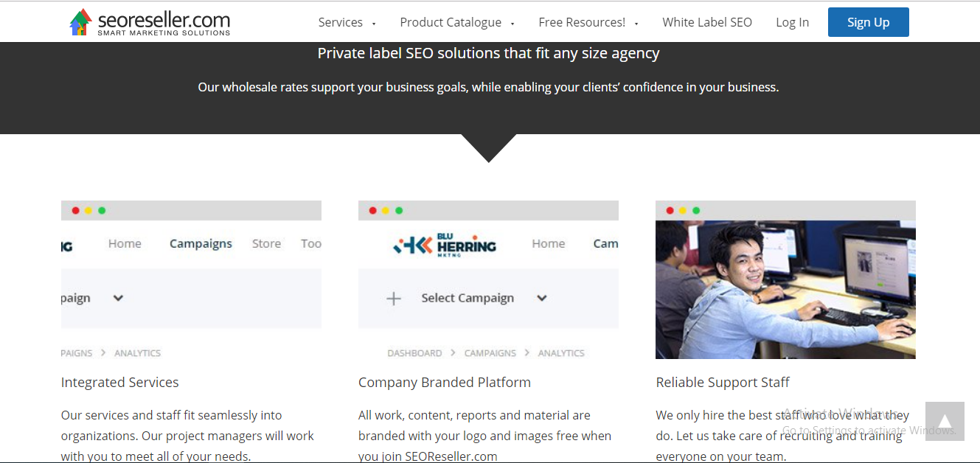Click ANALYTICS breadcrumb in the first card
The image size is (980, 463).
point(137,353)
